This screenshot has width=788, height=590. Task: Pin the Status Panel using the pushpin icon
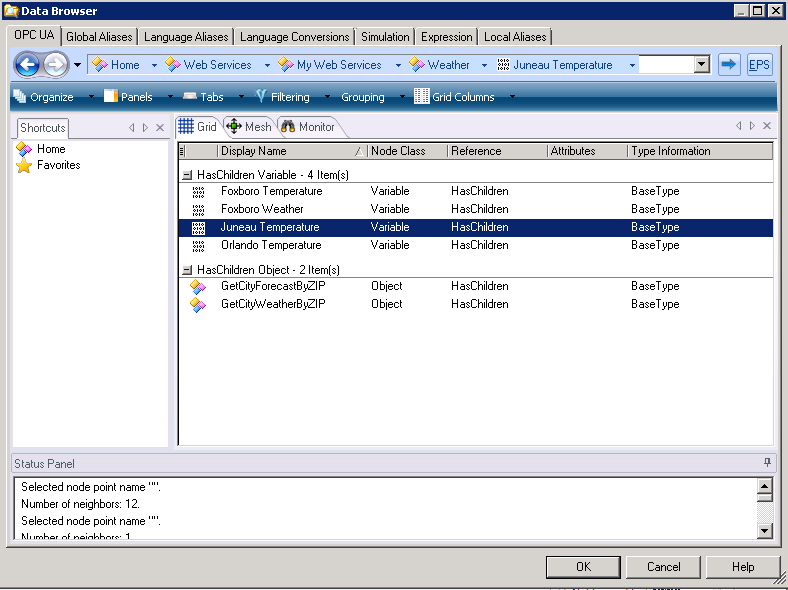(767, 463)
